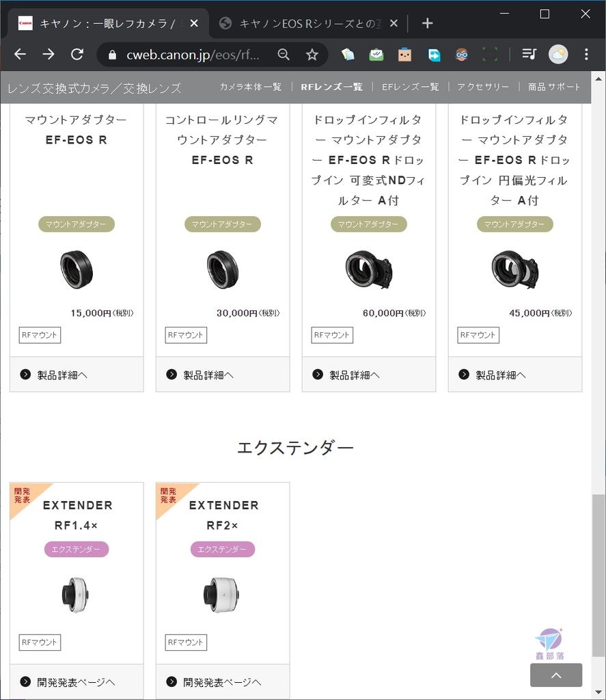Reload the current page
Image resolution: width=606 pixels, height=700 pixels.
pyautogui.click(x=77, y=55)
